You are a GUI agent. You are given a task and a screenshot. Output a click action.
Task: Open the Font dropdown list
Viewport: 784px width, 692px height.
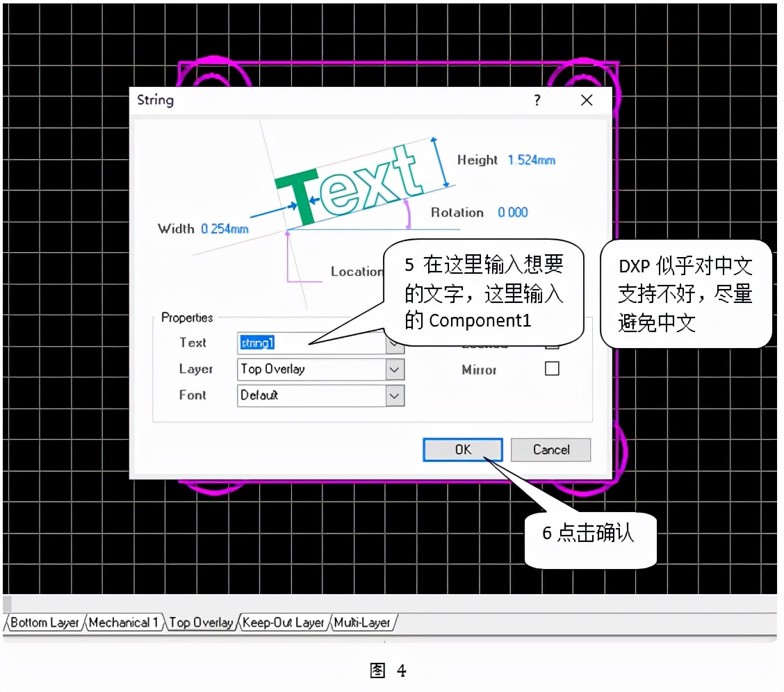tap(394, 395)
